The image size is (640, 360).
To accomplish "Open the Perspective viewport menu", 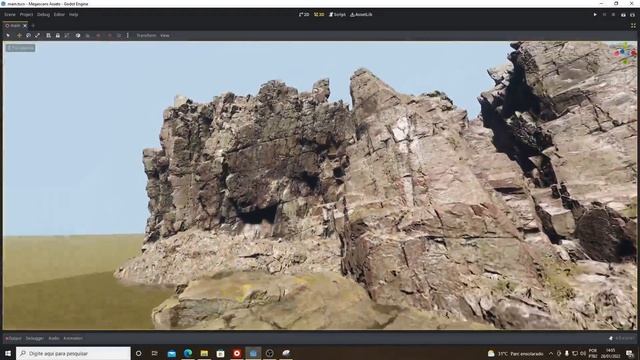I will (20, 48).
